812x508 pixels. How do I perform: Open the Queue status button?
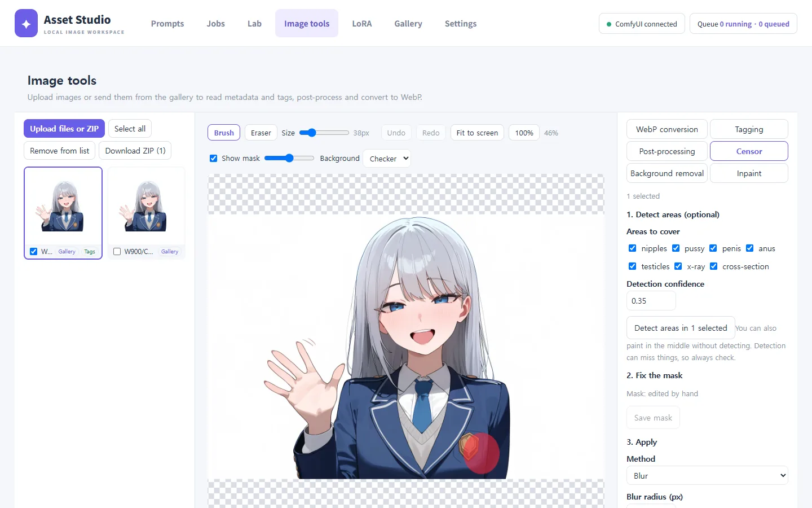(x=743, y=24)
